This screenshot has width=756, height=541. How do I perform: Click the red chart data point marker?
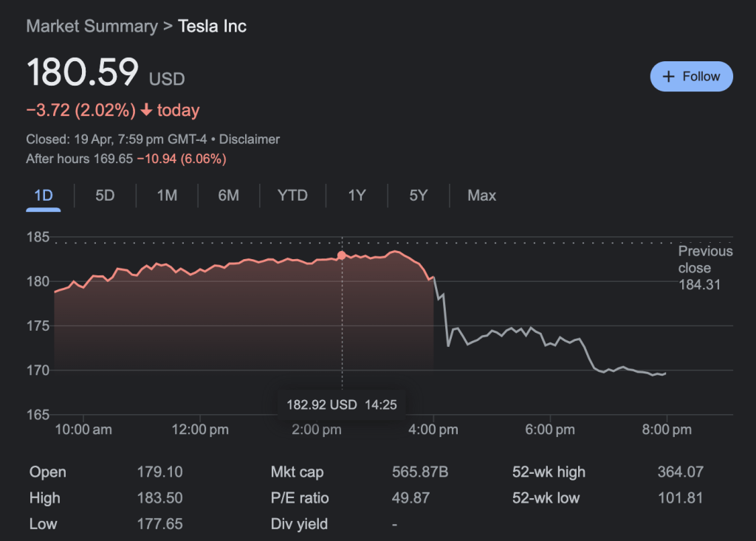[341, 255]
